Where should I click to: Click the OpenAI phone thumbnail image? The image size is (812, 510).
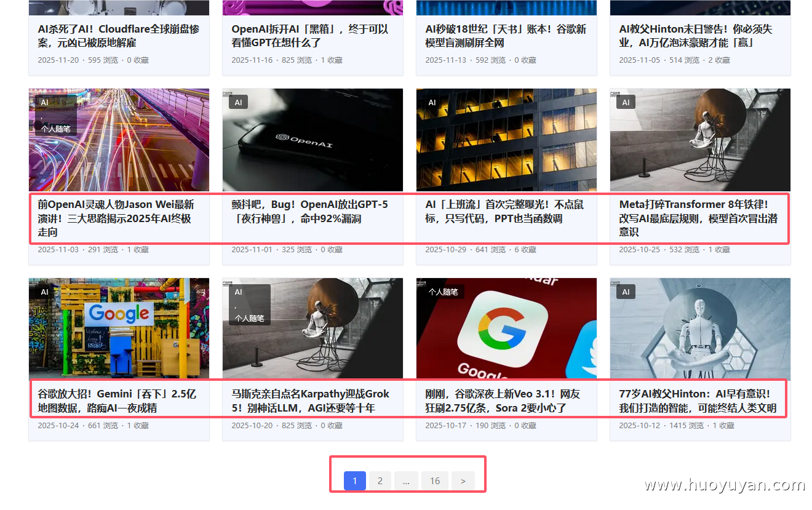coord(312,140)
